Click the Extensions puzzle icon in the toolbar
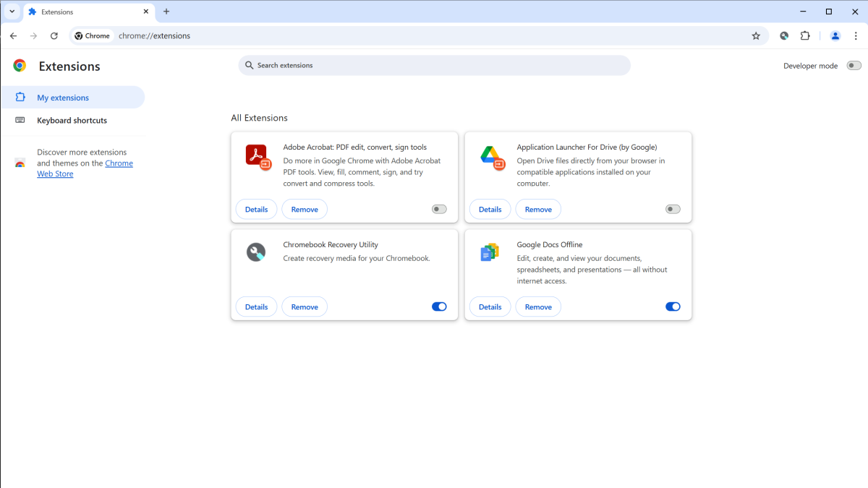The height and width of the screenshot is (488, 868). pyautogui.click(x=805, y=35)
